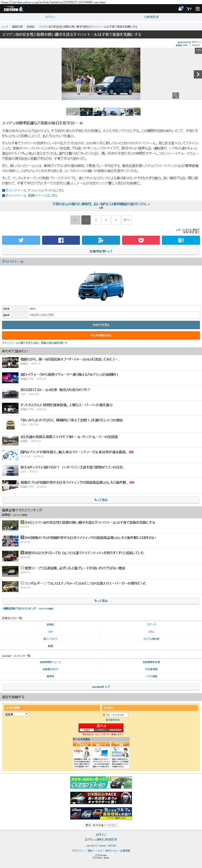
Task: Click the 自動車記事トップ button
Action: [101, 251]
